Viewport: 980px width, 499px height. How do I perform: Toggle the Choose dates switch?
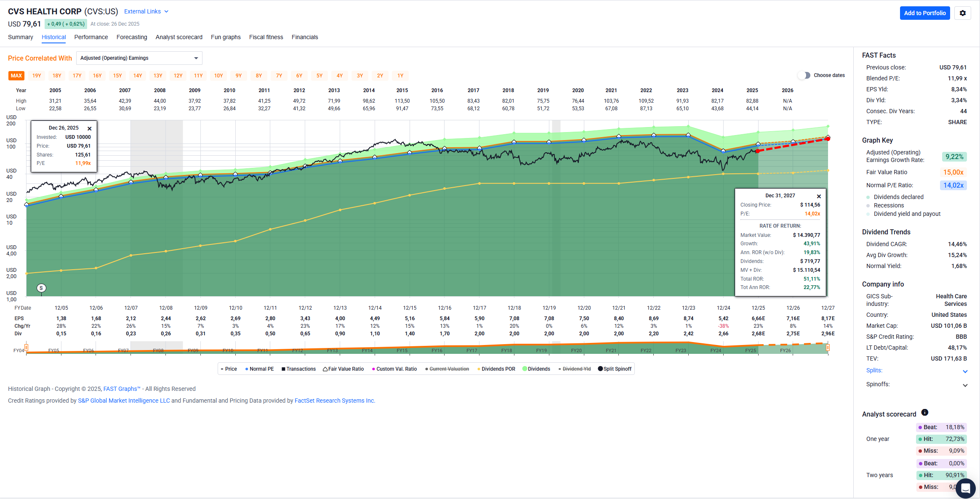tap(804, 75)
